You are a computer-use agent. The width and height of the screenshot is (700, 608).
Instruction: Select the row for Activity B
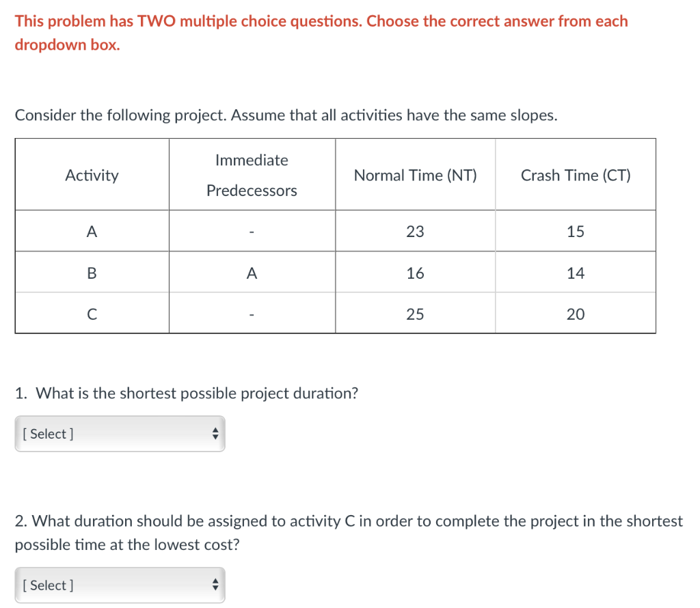click(x=92, y=272)
